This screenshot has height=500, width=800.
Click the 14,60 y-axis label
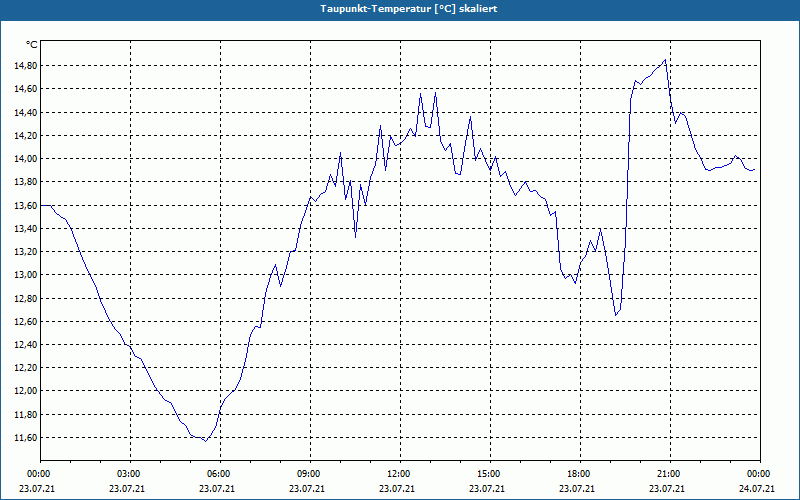25,89
